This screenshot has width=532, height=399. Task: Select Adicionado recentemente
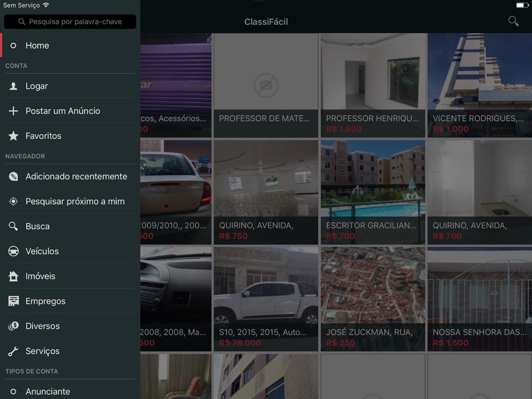70,177
